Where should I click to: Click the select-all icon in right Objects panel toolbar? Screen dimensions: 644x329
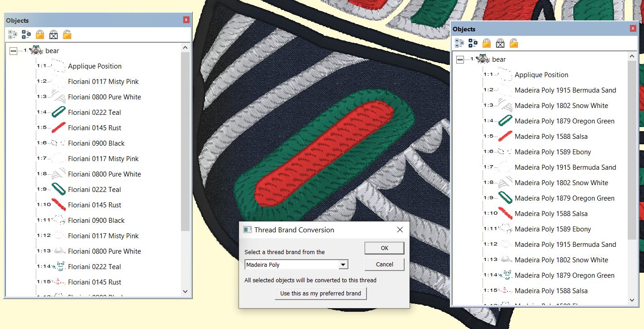point(459,43)
